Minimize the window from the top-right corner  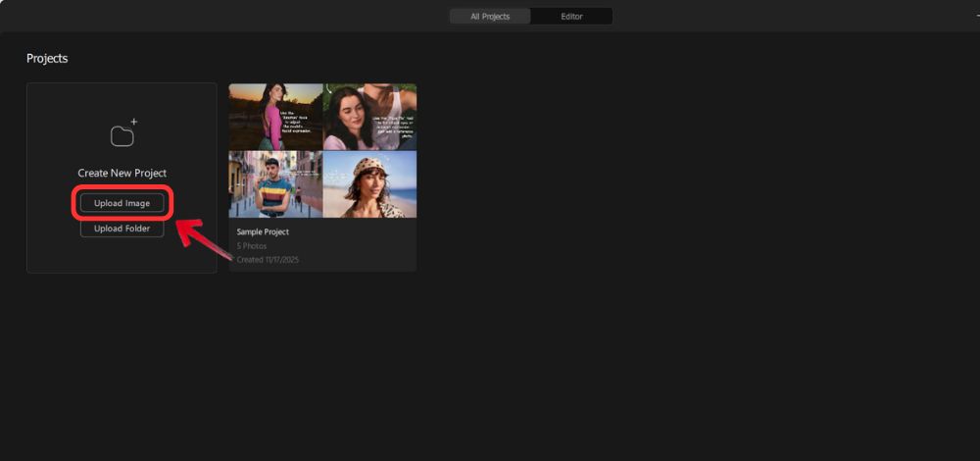click(x=976, y=17)
